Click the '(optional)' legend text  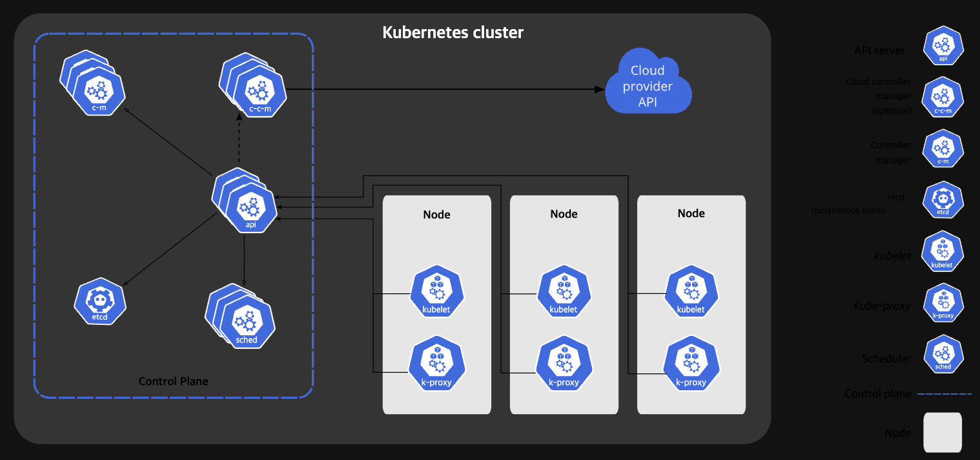pos(892,110)
